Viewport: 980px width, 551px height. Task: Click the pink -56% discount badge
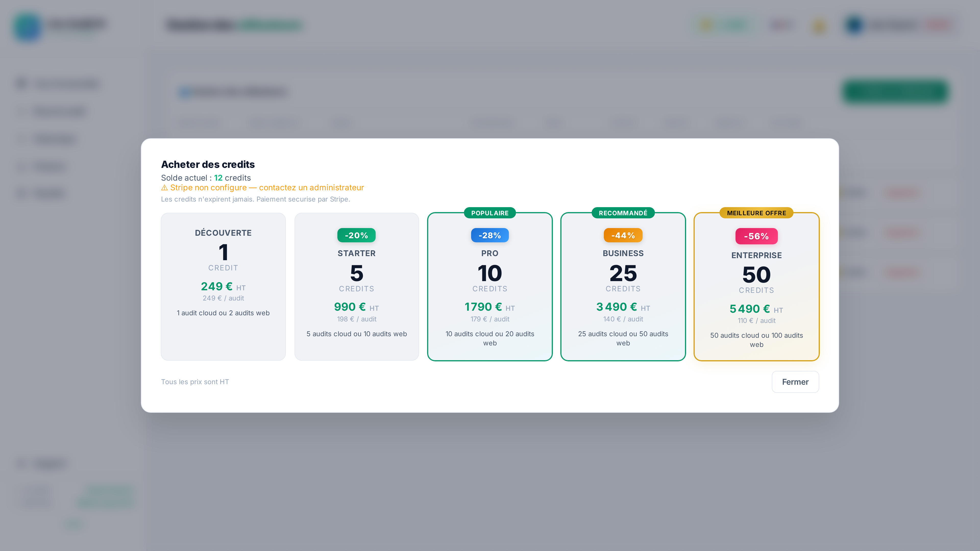coord(756,236)
